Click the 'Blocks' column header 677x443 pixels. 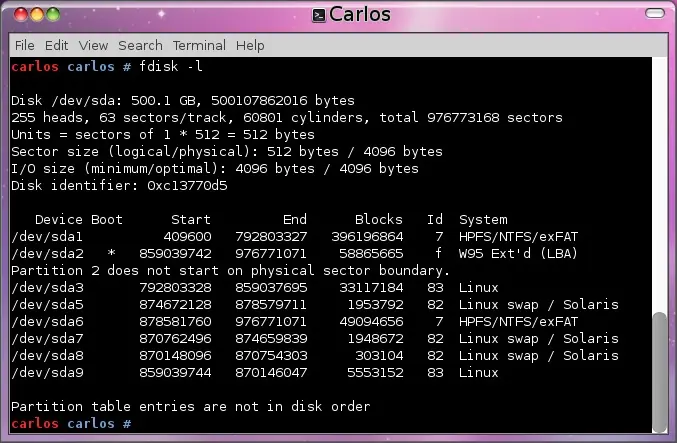pyautogui.click(x=379, y=219)
